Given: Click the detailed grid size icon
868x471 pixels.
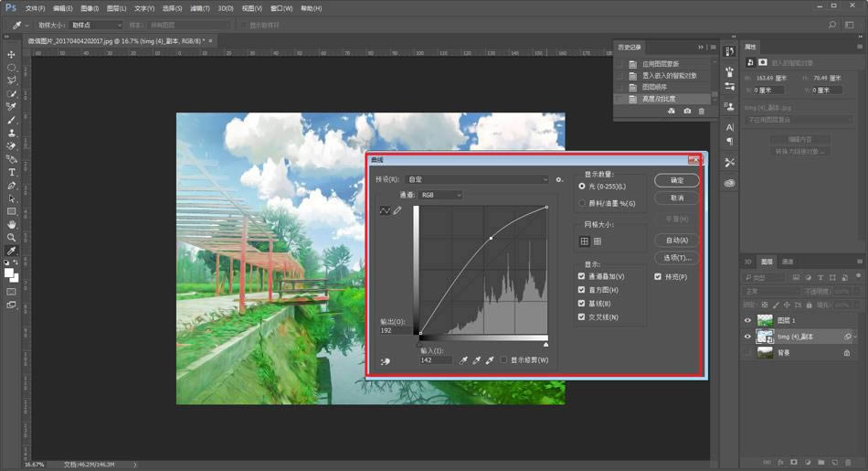Looking at the screenshot, I should (598, 241).
